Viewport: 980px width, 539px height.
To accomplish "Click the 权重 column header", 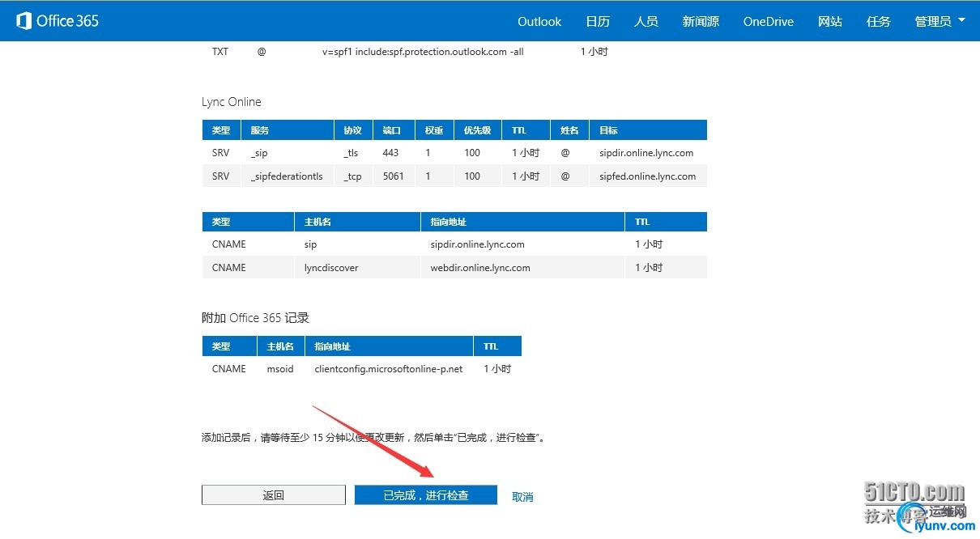I will click(x=434, y=130).
